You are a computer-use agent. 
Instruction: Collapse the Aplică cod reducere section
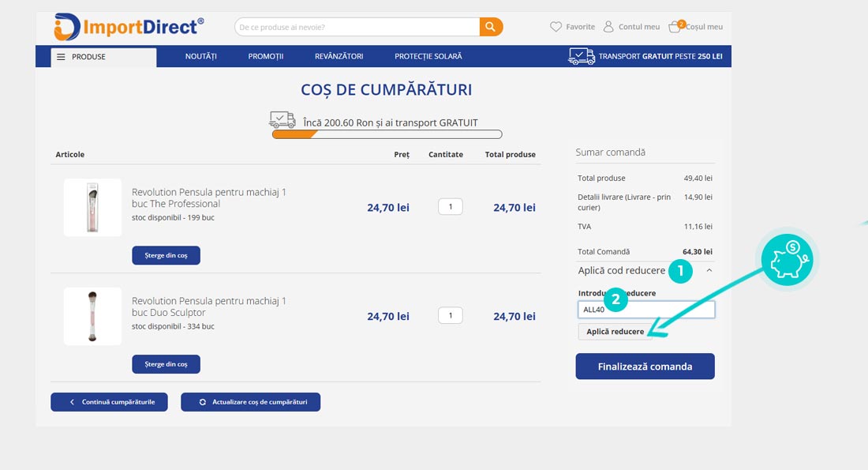click(709, 270)
